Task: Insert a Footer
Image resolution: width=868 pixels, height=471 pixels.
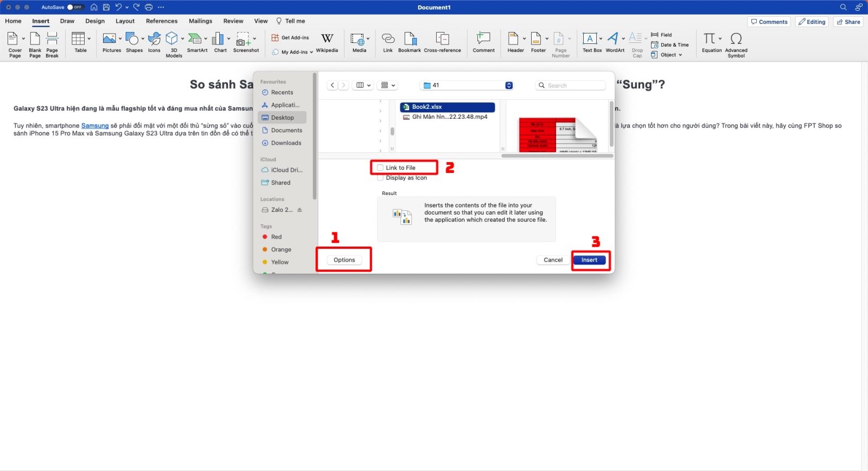Action: 539,42
